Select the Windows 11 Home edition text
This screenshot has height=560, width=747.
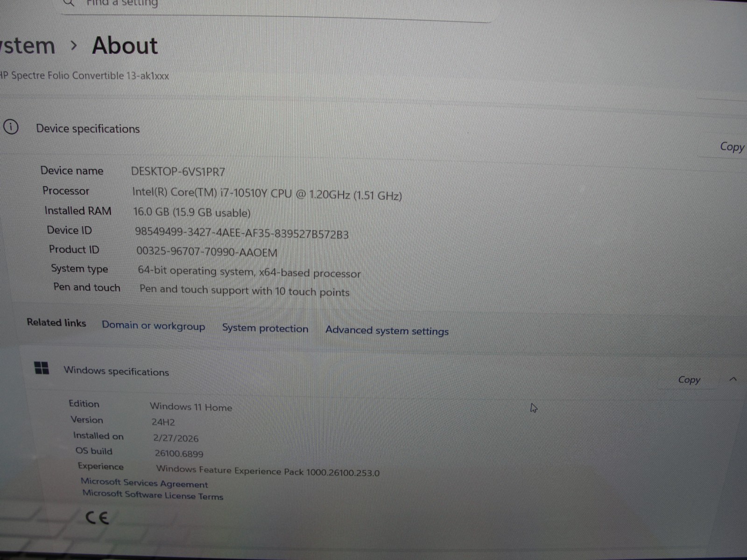(191, 406)
